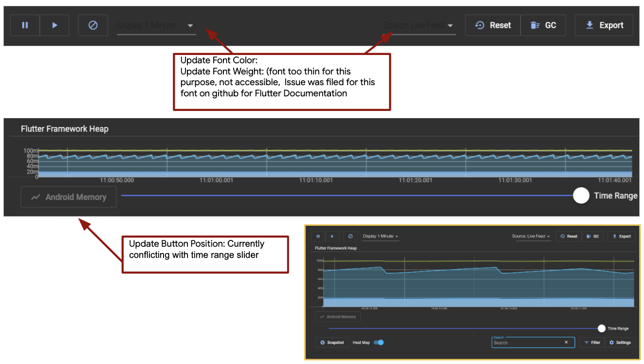The image size is (644, 364).
Task: Click the Snapshot button in the inset
Action: click(332, 342)
